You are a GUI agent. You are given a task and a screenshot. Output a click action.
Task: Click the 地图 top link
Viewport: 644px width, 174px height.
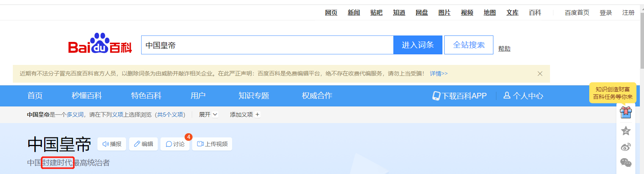[x=490, y=13]
